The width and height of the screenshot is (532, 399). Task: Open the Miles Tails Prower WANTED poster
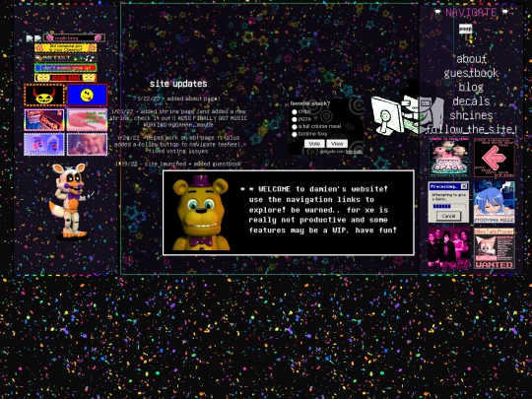click(494, 248)
